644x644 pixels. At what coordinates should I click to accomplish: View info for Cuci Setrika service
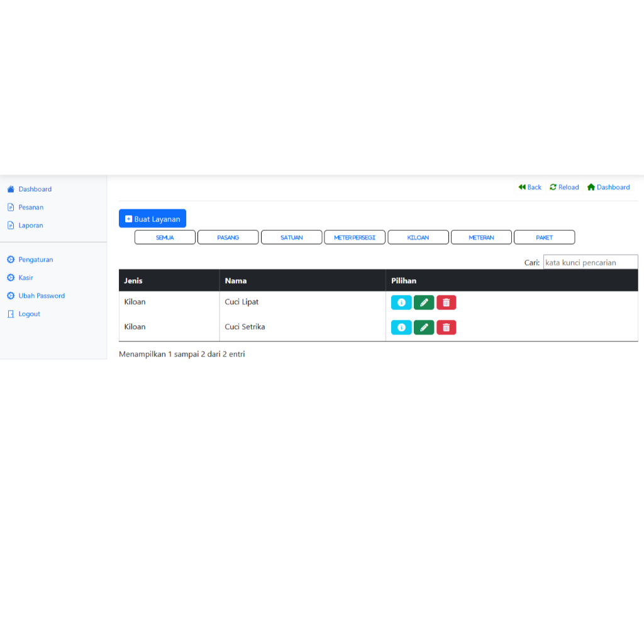(401, 327)
